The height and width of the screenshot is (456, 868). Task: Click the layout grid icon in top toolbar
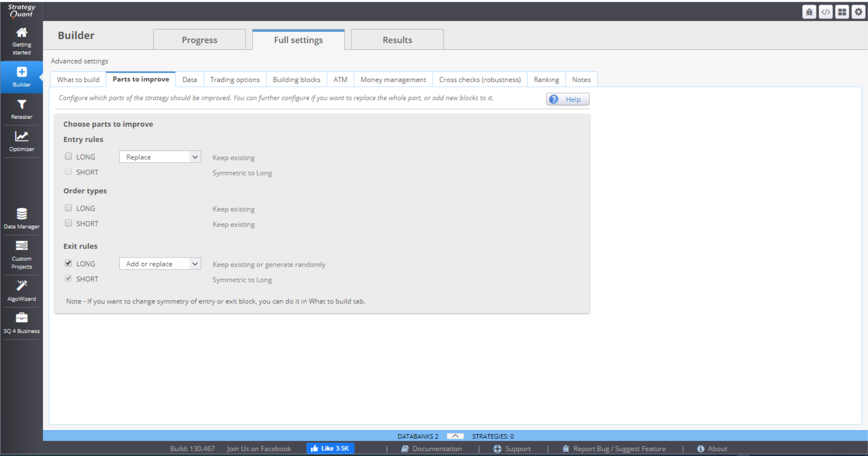[x=842, y=12]
